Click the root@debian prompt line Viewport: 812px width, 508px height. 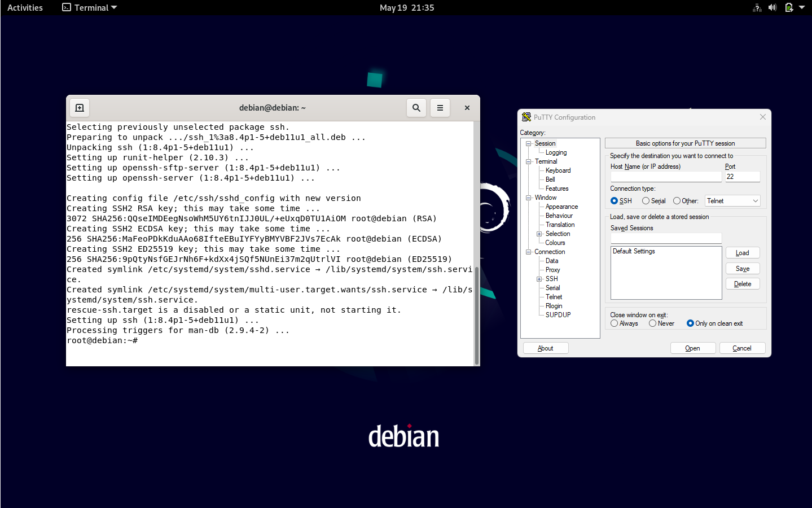102,340
